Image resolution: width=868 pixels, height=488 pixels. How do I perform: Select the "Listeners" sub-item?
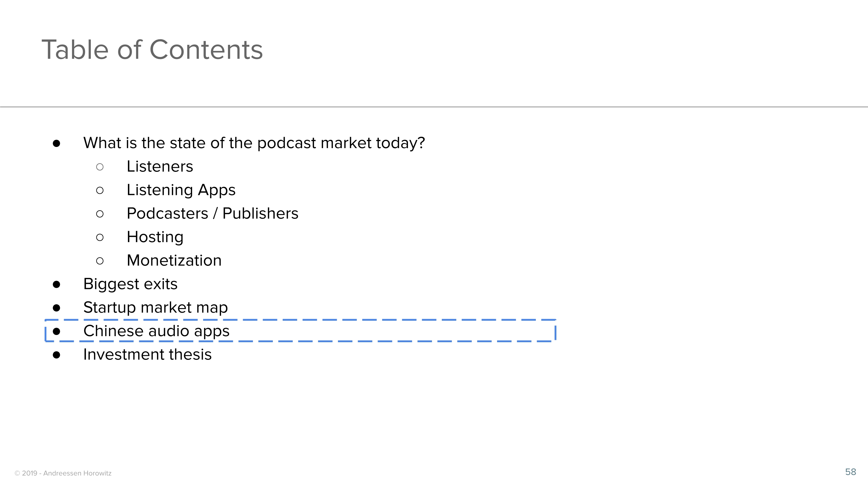(160, 166)
